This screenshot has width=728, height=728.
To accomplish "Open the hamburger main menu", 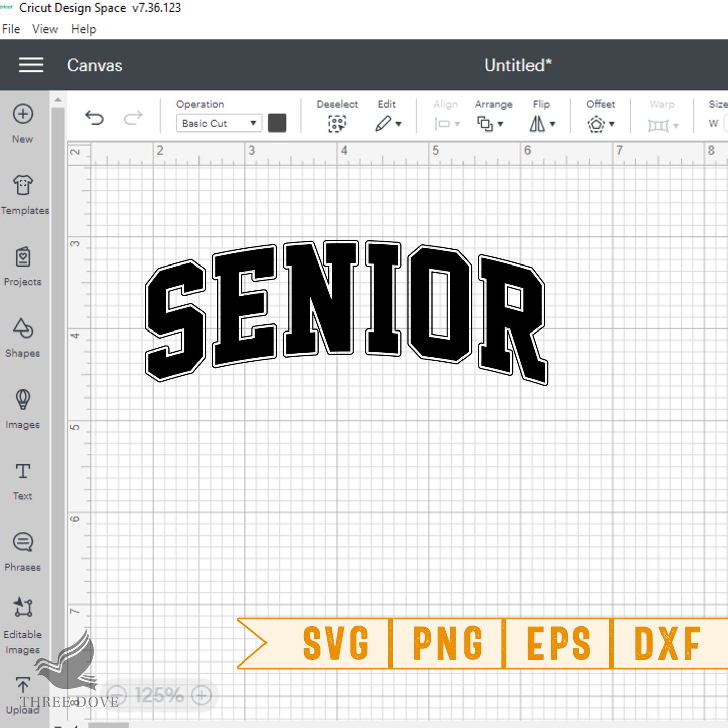I will 31,65.
